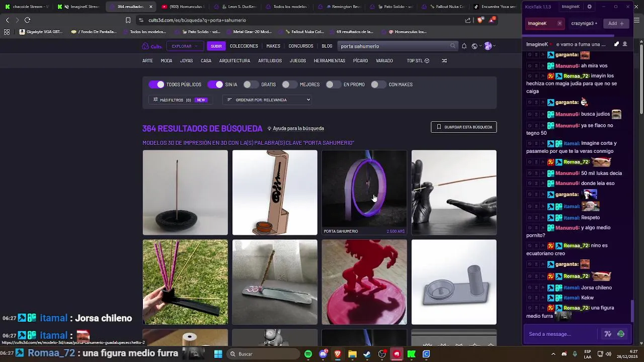The image size is (644, 362).
Task: Select the Herramientas category
Action: [x=330, y=61]
